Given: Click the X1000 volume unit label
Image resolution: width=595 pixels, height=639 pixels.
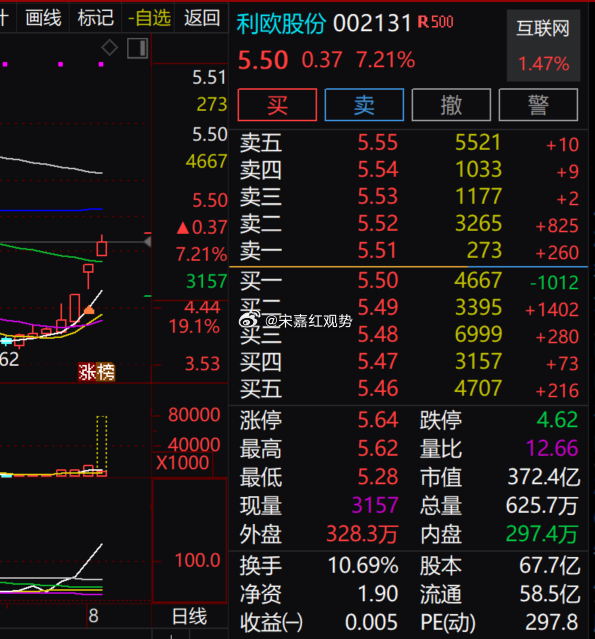Looking at the screenshot, I should point(183,463).
